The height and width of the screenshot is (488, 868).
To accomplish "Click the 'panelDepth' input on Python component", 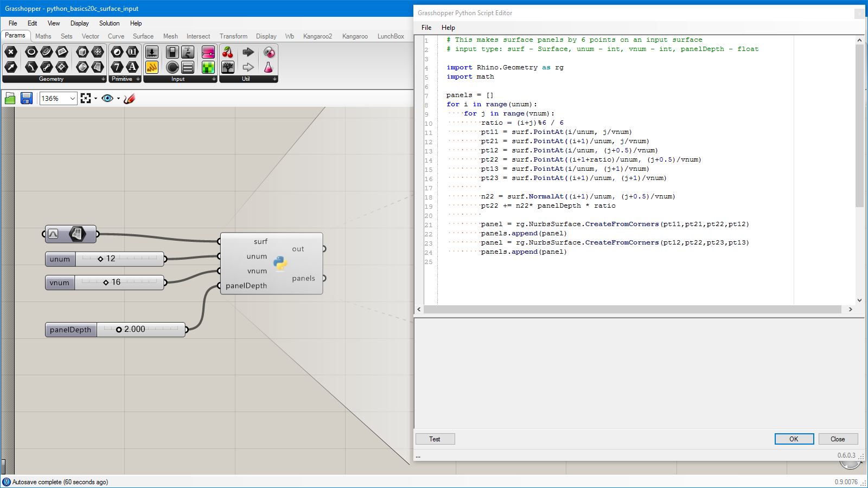I will (246, 286).
